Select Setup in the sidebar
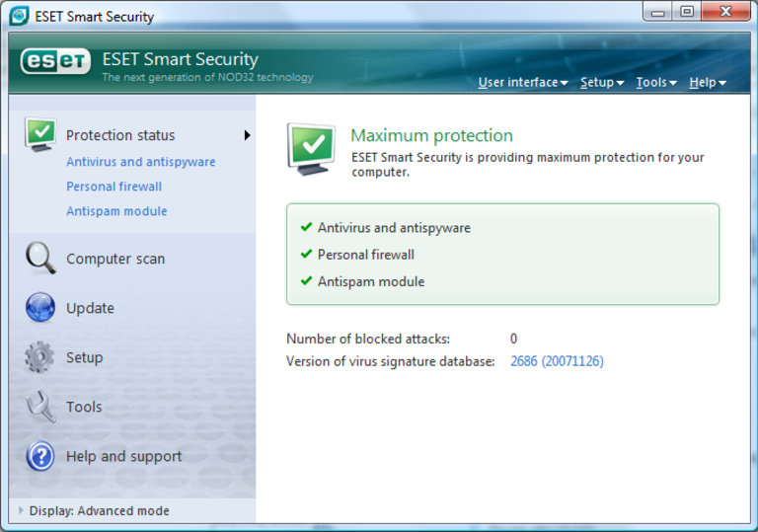The image size is (758, 532). pyautogui.click(x=85, y=358)
